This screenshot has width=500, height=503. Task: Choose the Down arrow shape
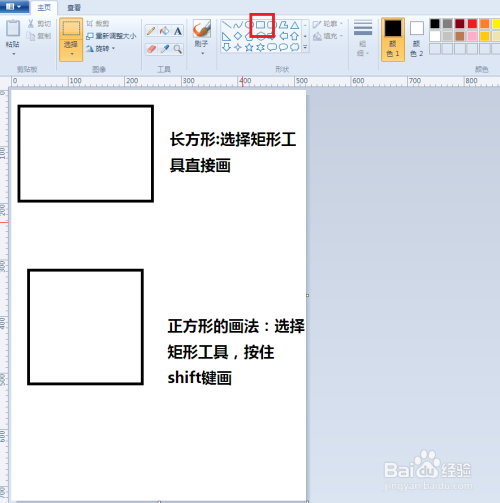click(226, 47)
